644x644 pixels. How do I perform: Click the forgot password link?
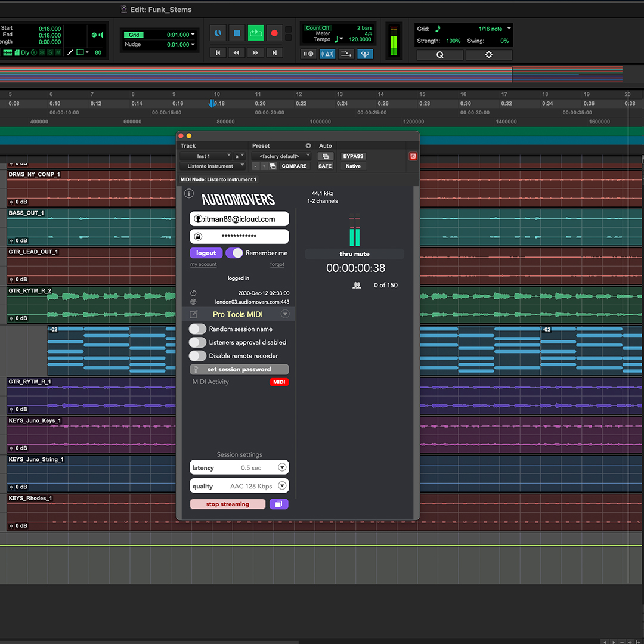point(277,265)
